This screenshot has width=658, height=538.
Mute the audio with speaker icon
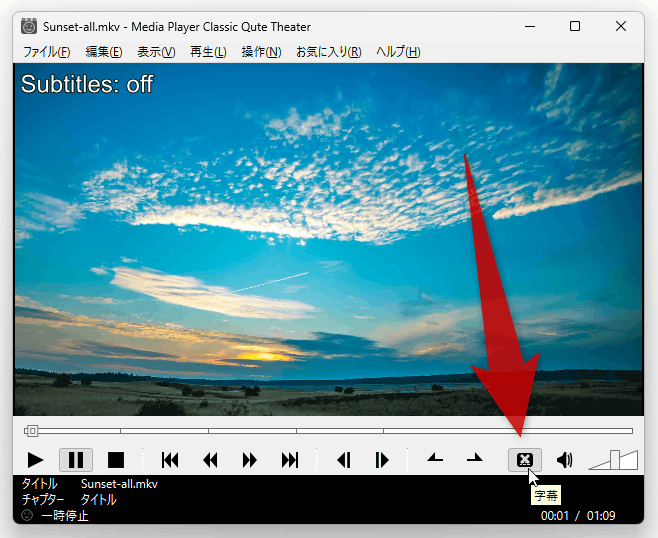564,460
